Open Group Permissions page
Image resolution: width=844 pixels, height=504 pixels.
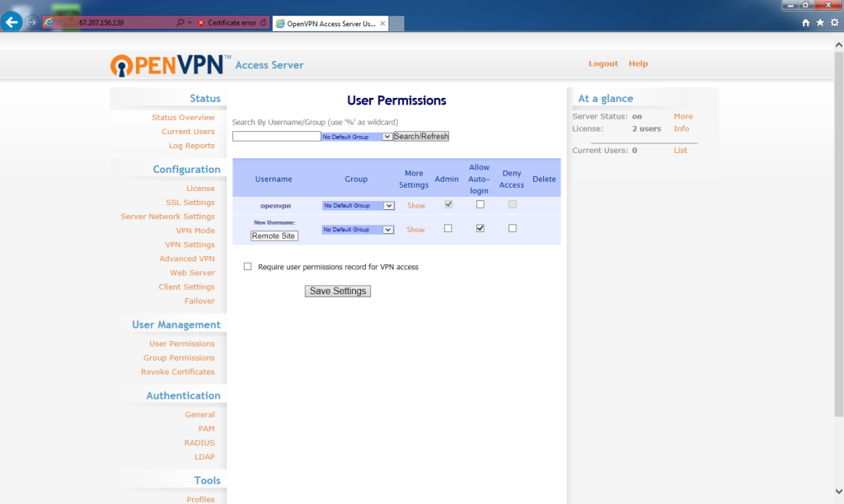point(179,357)
